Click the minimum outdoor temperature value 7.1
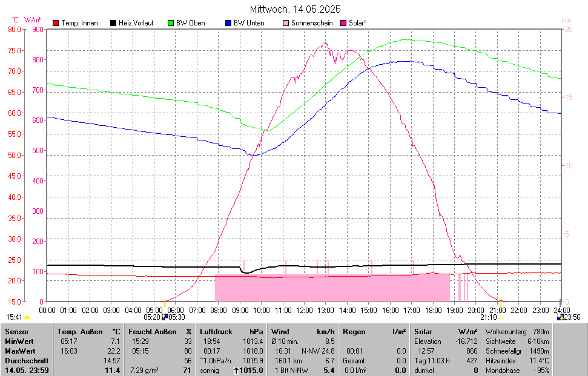This screenshot has height=376, width=588. 115,341
